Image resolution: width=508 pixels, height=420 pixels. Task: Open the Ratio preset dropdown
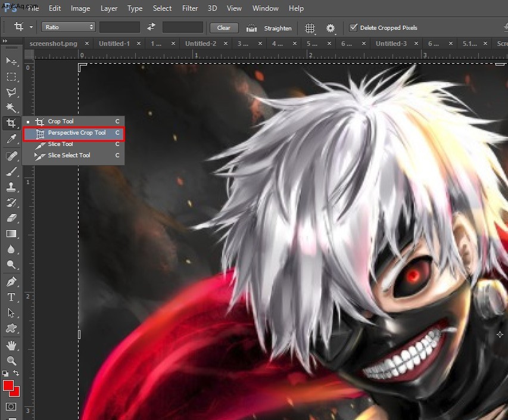(68, 27)
